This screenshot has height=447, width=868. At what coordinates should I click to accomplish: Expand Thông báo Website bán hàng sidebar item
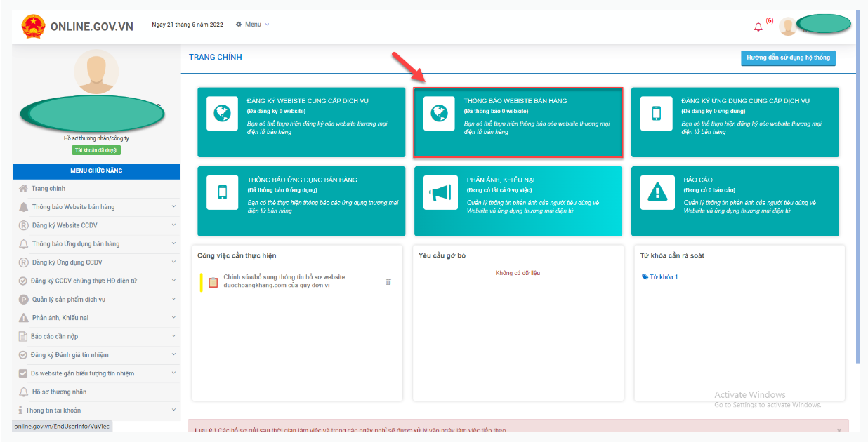pos(97,207)
